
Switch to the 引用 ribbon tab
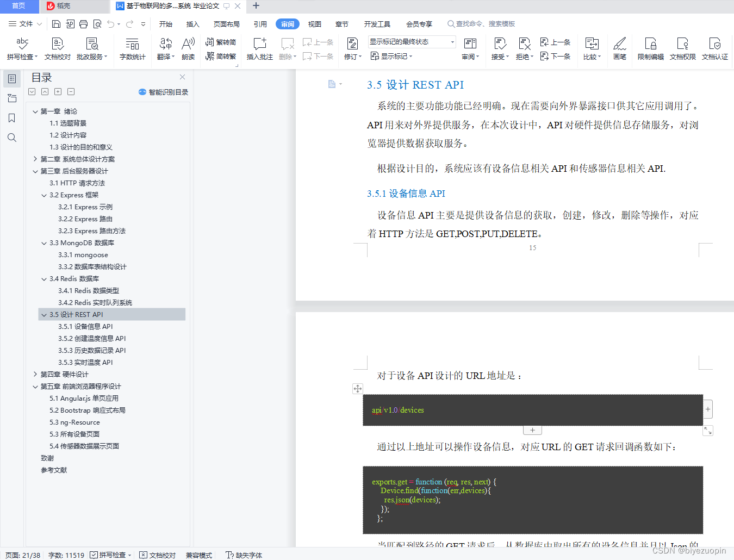(260, 24)
